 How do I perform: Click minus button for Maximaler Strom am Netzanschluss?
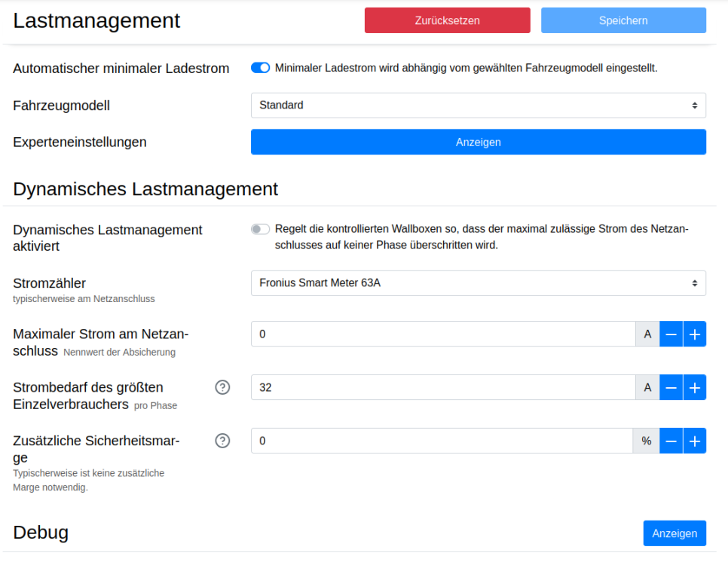(671, 334)
